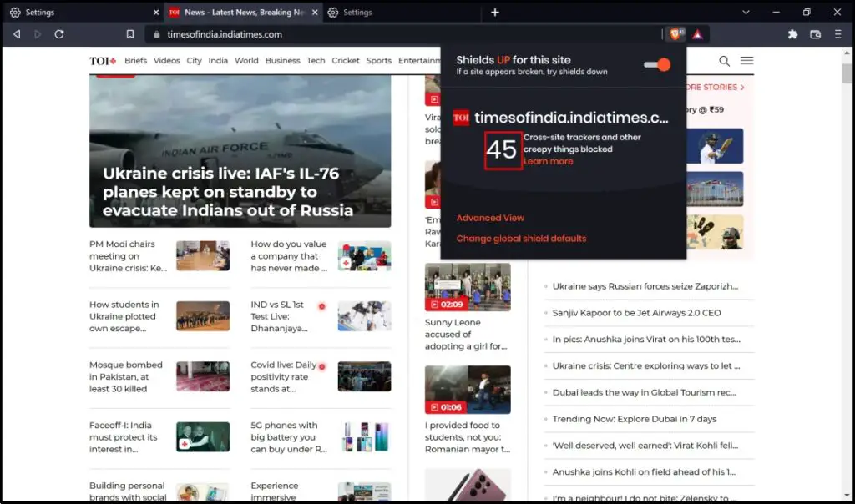Image resolution: width=855 pixels, height=504 pixels.
Task: Open Advanced View in Shields panel
Action: click(490, 218)
